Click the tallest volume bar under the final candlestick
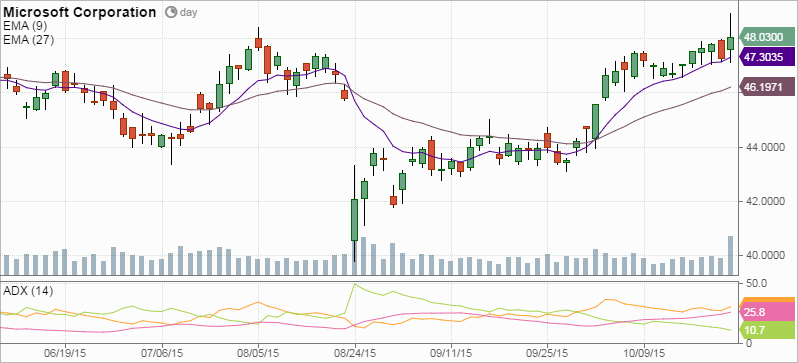The height and width of the screenshot is (363, 798). click(x=731, y=256)
